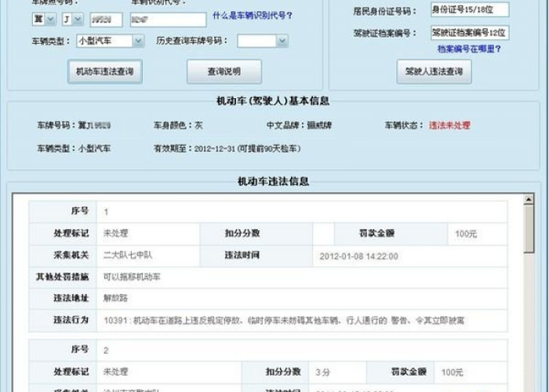Click the 驾驶人违法查询 button
The height and width of the screenshot is (392, 549).
point(434,72)
